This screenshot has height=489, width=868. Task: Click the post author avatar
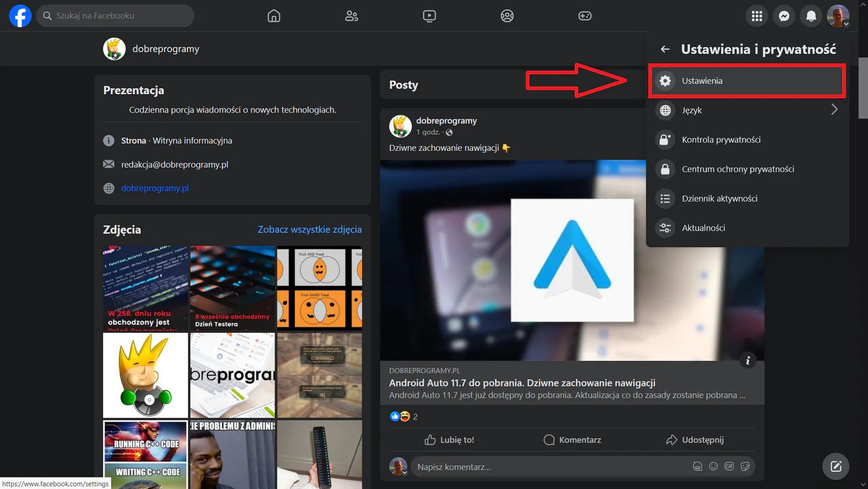401,126
